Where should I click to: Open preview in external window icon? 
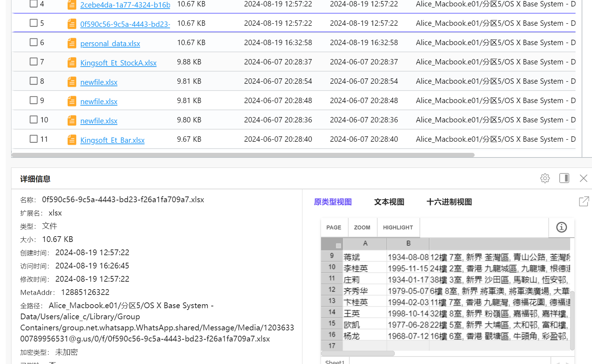[584, 202]
